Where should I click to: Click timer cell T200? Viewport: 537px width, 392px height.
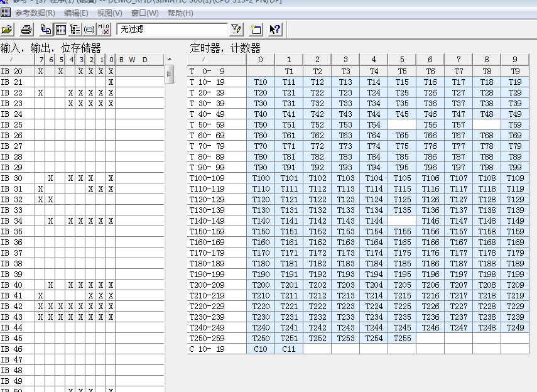coord(261,285)
